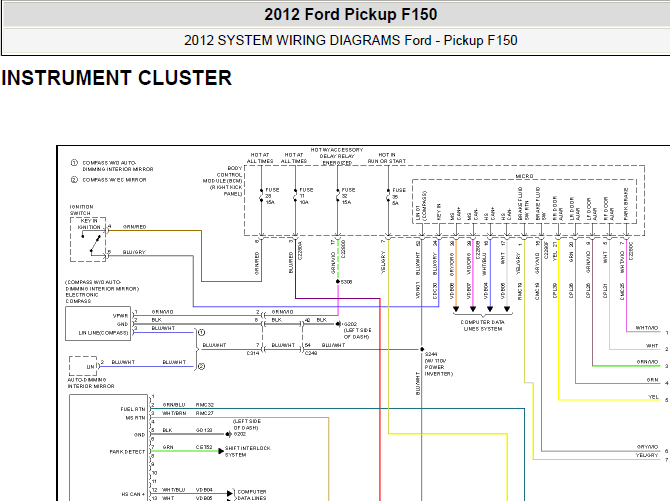The height and width of the screenshot is (501, 670).
Task: Select 'HOT W/ACCESSORY DELAY RELAY ENERGIZED' text
Action: pos(337,156)
